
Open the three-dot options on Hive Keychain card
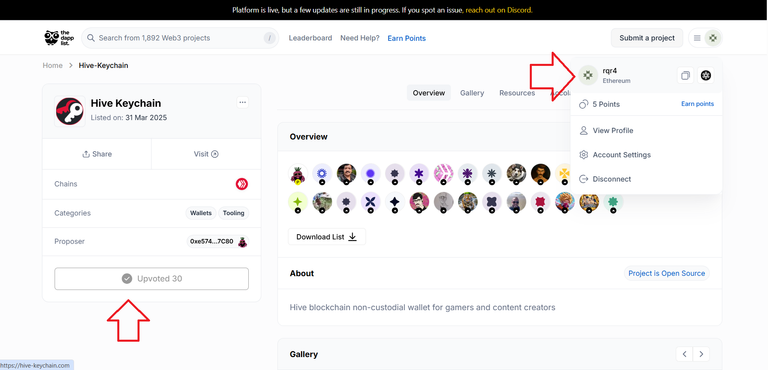coord(242,102)
